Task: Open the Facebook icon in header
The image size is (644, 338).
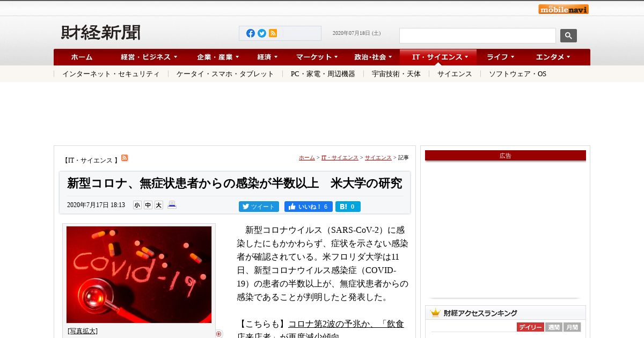Action: pyautogui.click(x=251, y=33)
